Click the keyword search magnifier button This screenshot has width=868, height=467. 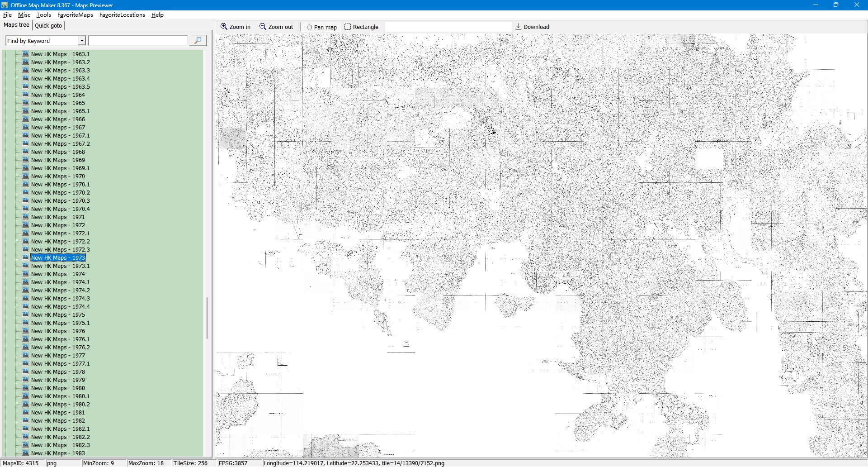click(198, 41)
